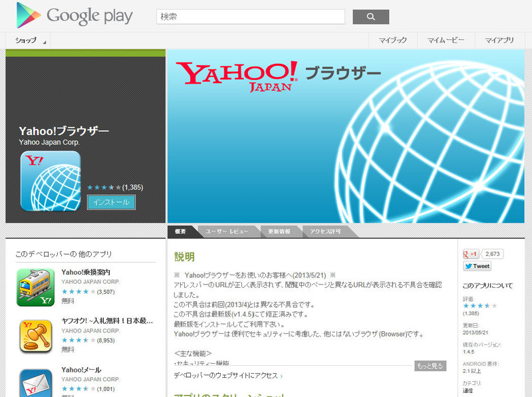The height and width of the screenshot is (397, 532).
Task: Click the Yahoo! Browser app icon
Action: tap(51, 181)
